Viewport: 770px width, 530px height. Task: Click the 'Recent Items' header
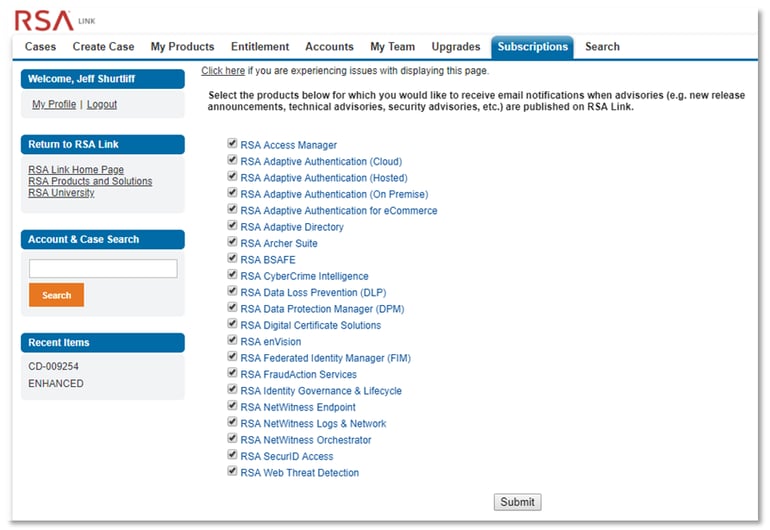tap(103, 343)
